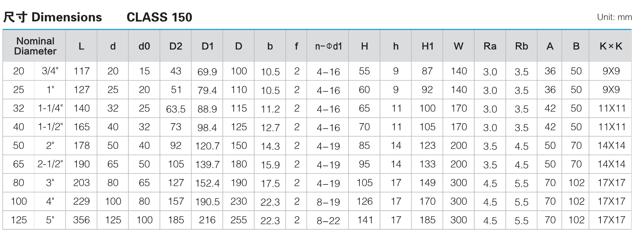Select the b value 17.5 cell
The height and width of the screenshot is (239, 644).
click(270, 183)
